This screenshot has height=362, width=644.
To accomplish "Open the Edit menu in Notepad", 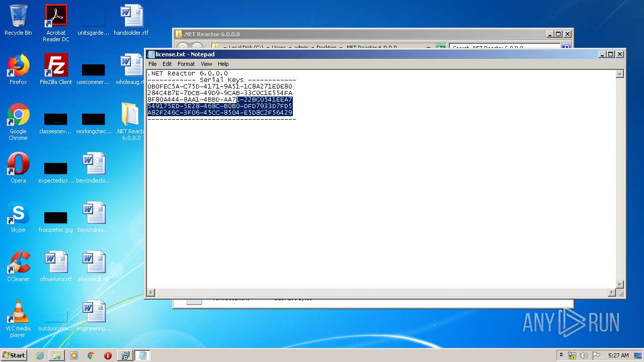I will (167, 64).
